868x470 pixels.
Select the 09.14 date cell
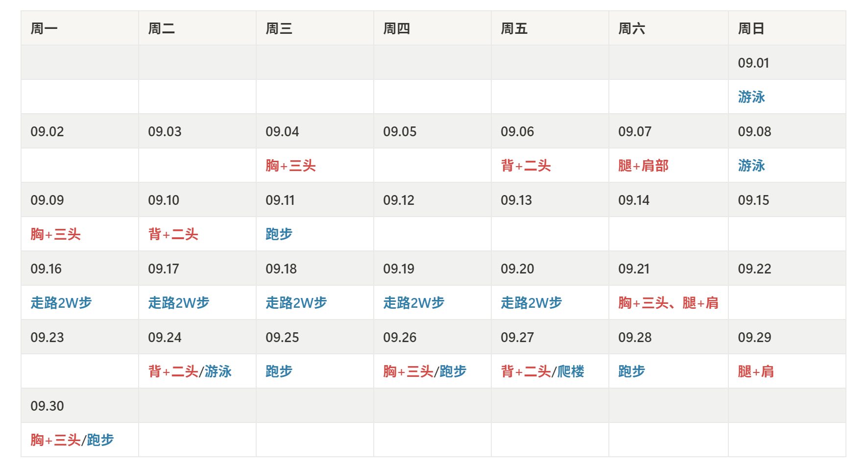click(x=669, y=200)
